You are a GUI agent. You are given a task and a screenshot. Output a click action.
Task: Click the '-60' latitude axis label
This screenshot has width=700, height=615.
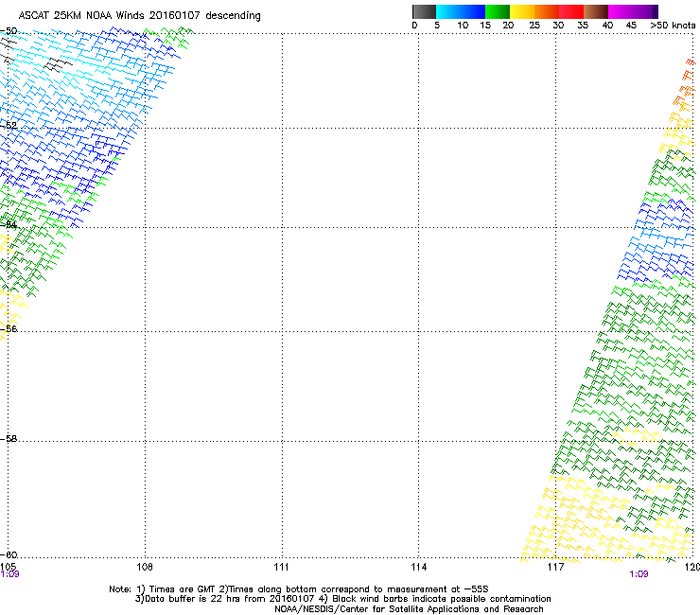click(x=9, y=555)
